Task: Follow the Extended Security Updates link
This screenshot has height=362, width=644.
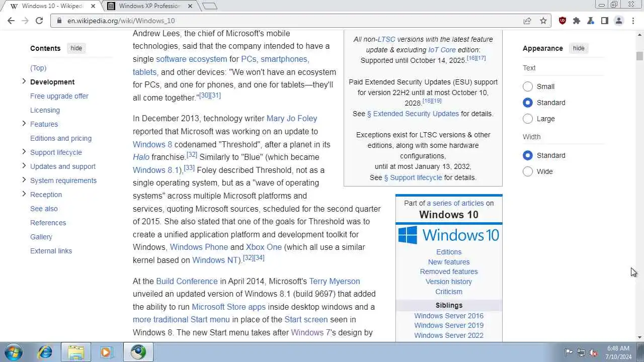Action: [x=413, y=114]
